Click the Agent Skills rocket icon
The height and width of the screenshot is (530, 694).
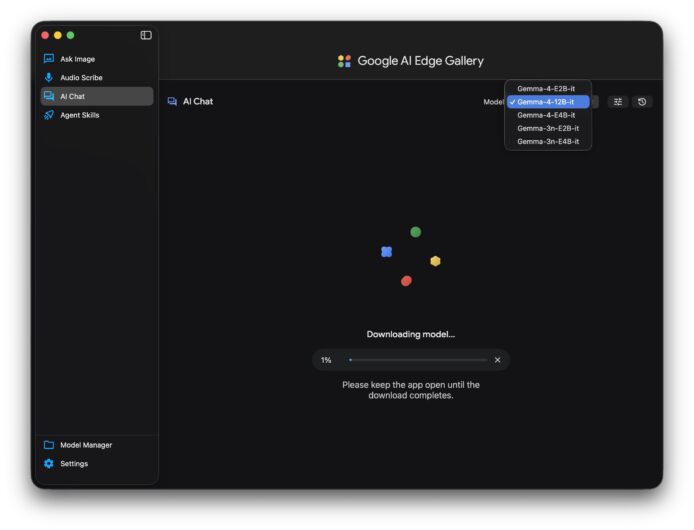[x=49, y=115]
